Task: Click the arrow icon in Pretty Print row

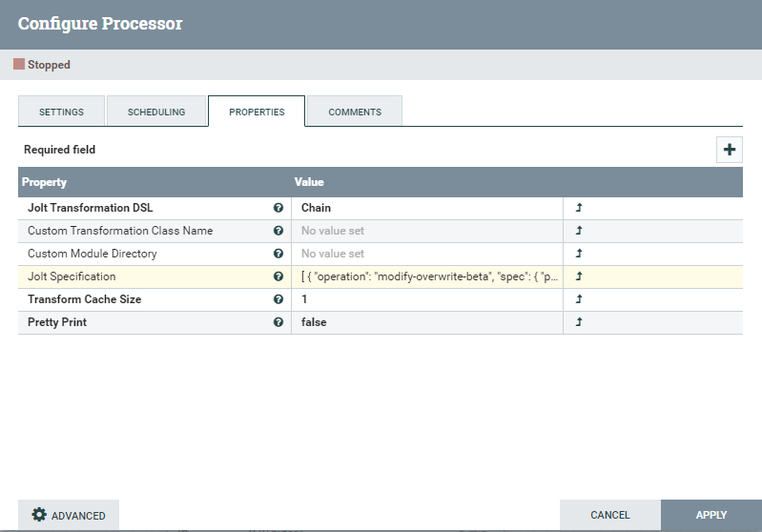Action: coord(579,322)
